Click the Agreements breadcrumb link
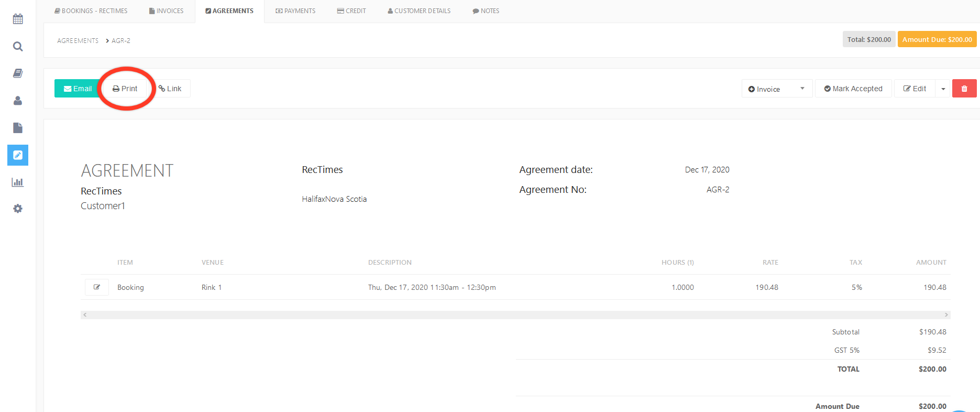This screenshot has height=412, width=980. click(x=78, y=41)
